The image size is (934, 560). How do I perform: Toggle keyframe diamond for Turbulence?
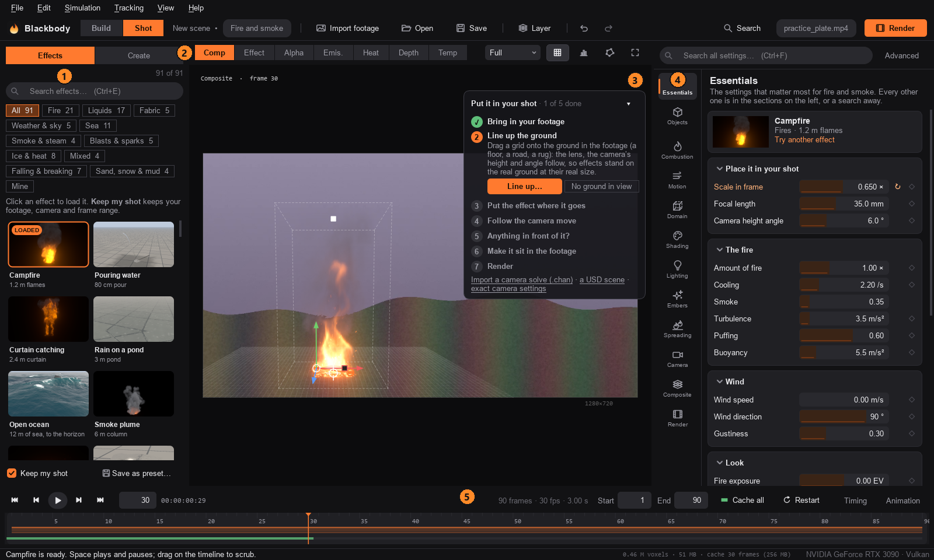tap(912, 318)
